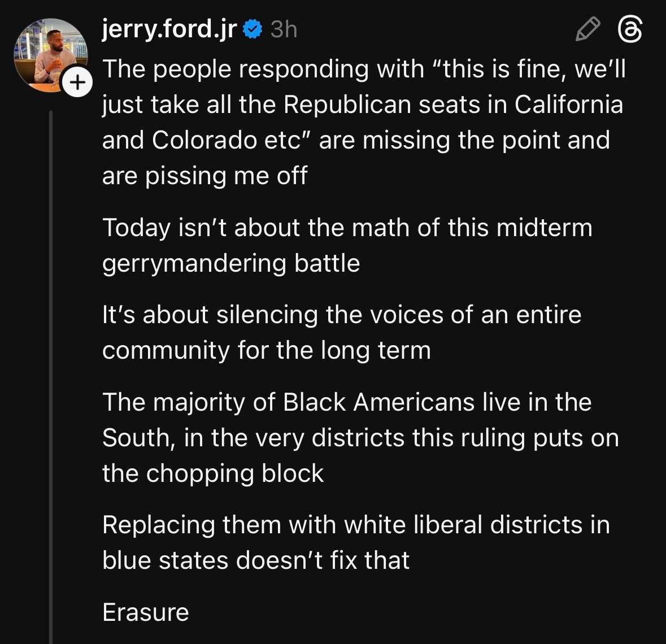The image size is (666, 644).
Task: Click the pencil edit icon
Action: (587, 29)
